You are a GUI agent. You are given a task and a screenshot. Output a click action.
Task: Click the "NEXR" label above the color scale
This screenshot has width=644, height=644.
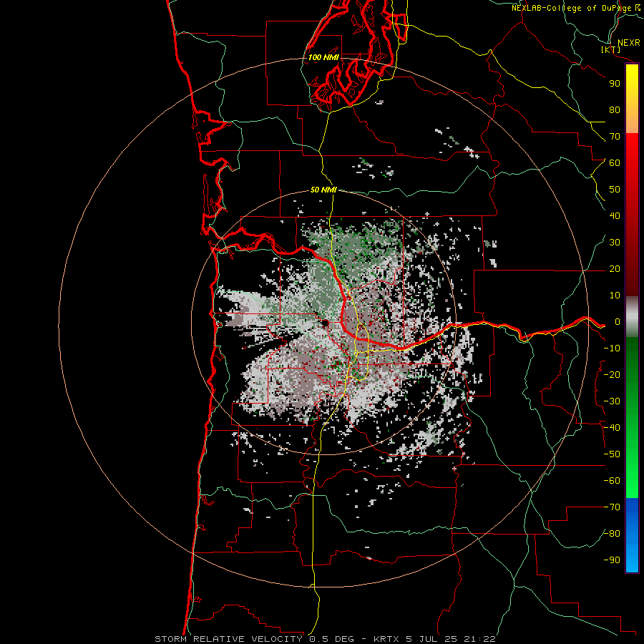point(628,43)
